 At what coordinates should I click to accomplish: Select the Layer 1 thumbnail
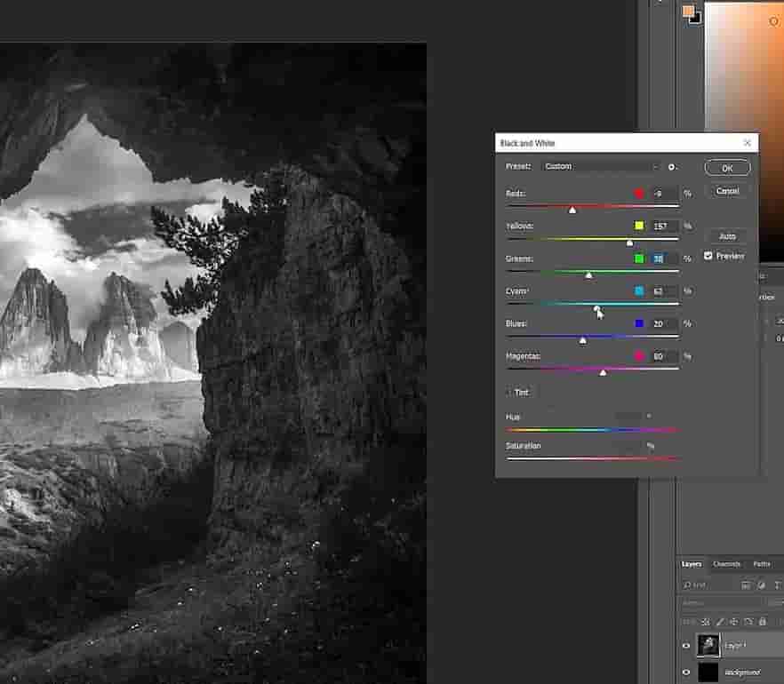(708, 646)
